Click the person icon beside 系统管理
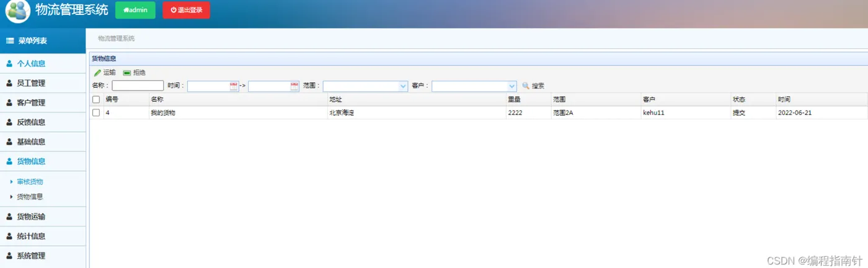The width and height of the screenshot is (868, 268). pos(9,256)
